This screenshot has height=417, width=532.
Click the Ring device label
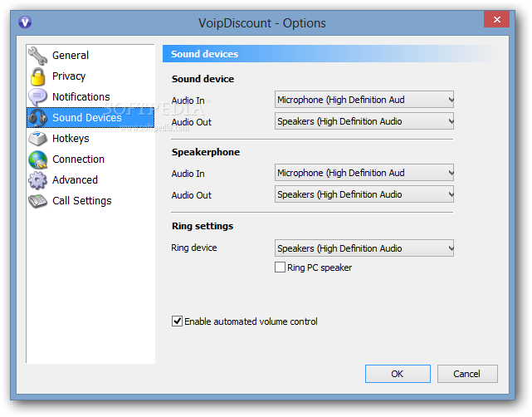pos(194,248)
